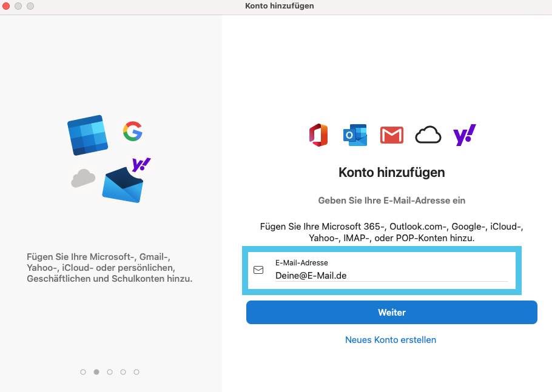Click the blue open envelope illustration
The image size is (552, 392).
coord(123,185)
